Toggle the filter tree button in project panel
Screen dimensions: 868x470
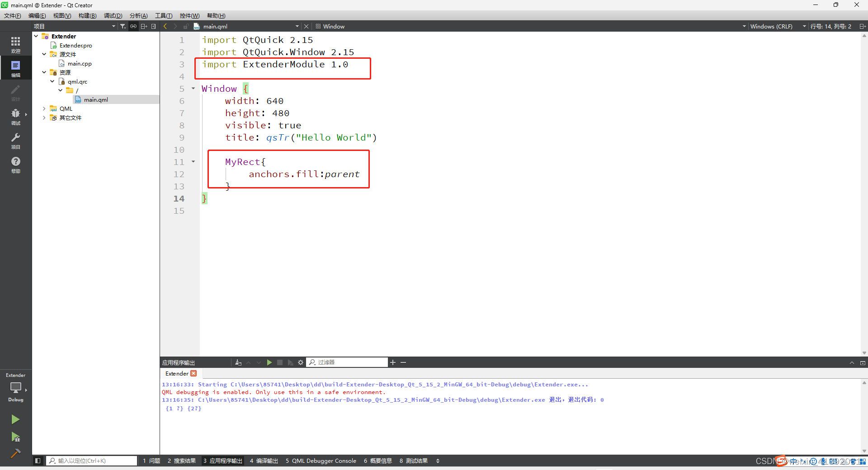[123, 26]
